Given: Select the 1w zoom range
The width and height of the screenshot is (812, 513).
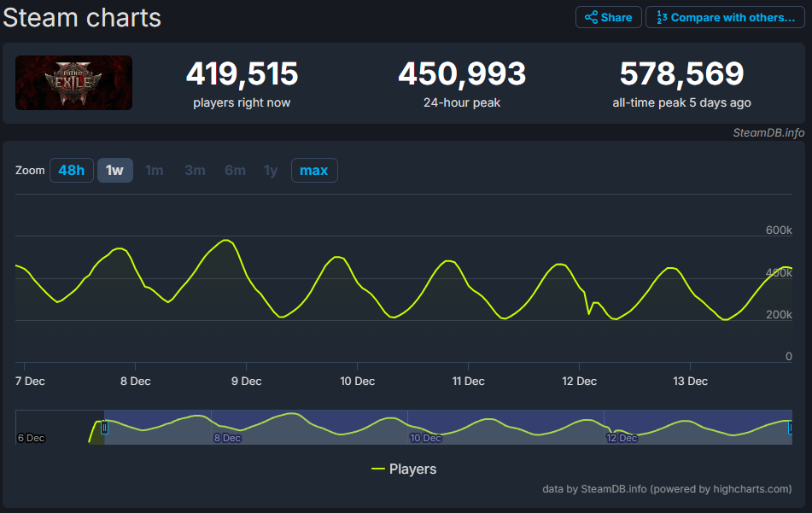Looking at the screenshot, I should click(x=114, y=171).
